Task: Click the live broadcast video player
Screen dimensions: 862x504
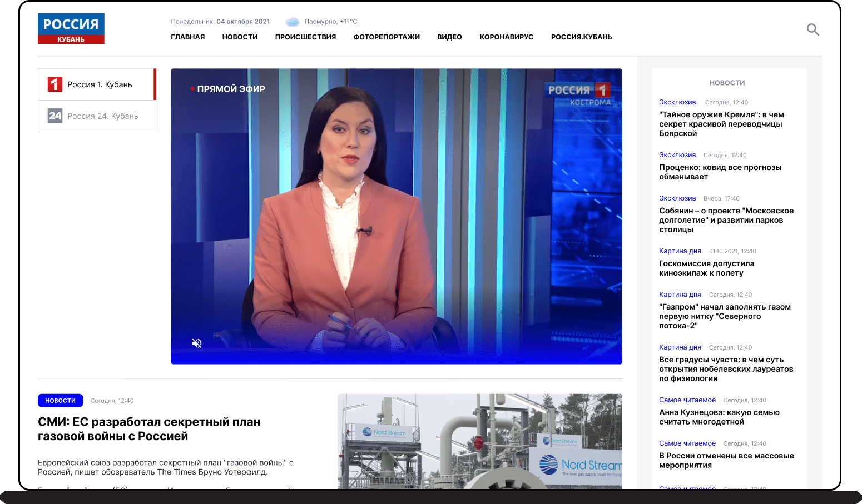Action: click(x=396, y=217)
